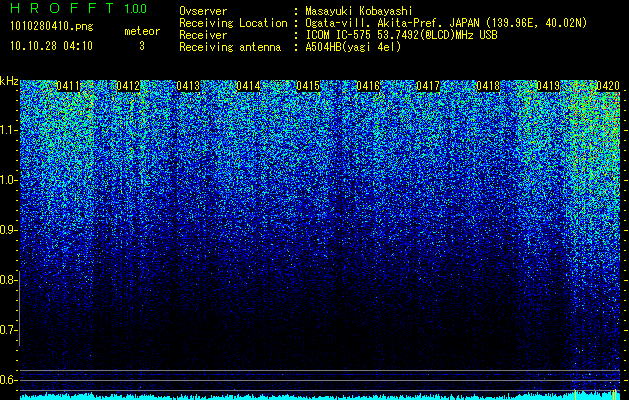Image resolution: width=629 pixels, height=400 pixels.
Task: Click the meteor label
Action: [x=142, y=31]
